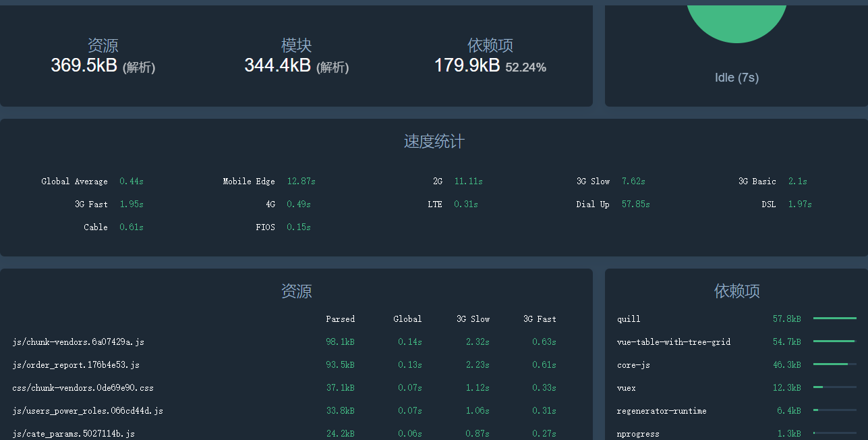Click the 3G Fast column header in assets table
Screen dimensions: 868x440
tap(540, 319)
